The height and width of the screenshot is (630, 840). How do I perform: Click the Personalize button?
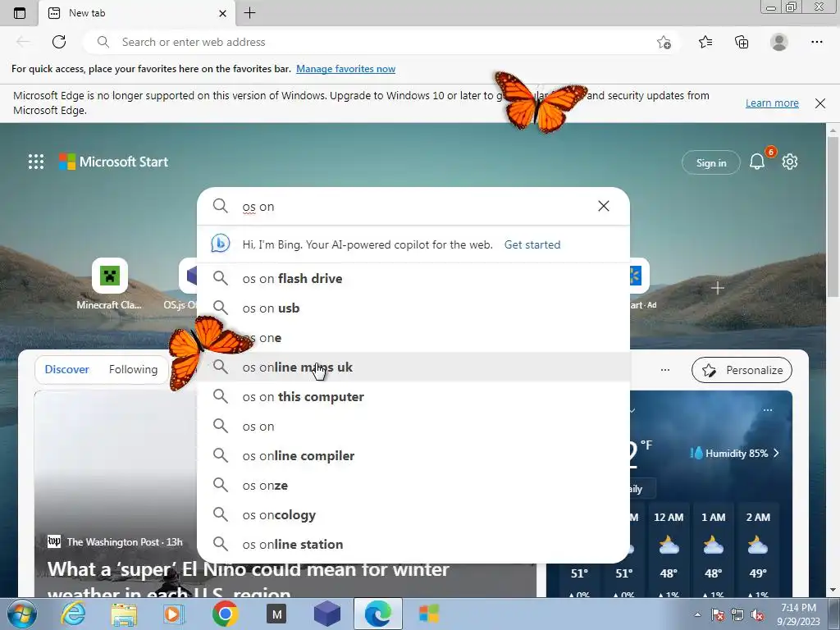point(742,370)
